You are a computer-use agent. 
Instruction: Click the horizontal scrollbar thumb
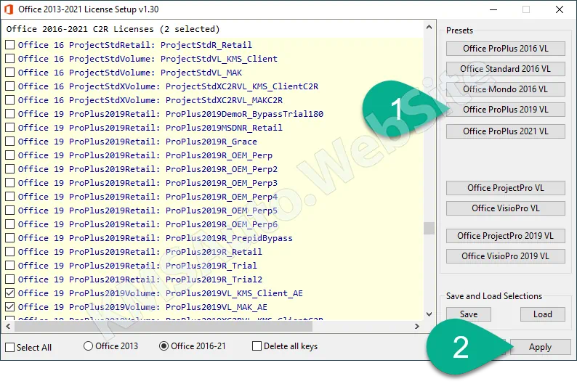(x=164, y=326)
